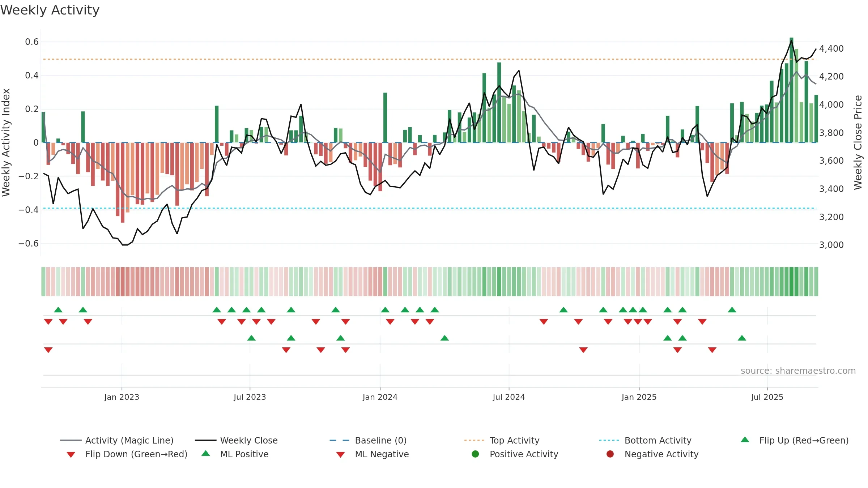This screenshot has width=868, height=488.
Task: Toggle Flip Up (Red→Green) legend entry
Action: 794,440
